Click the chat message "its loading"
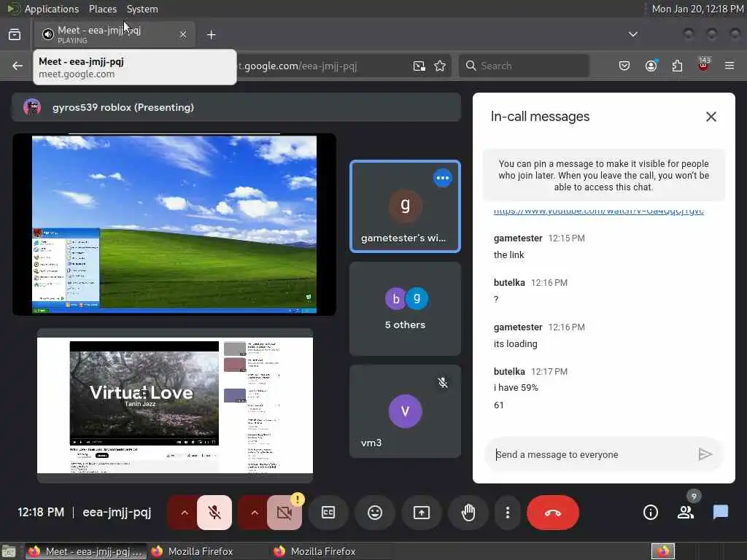 516,344
